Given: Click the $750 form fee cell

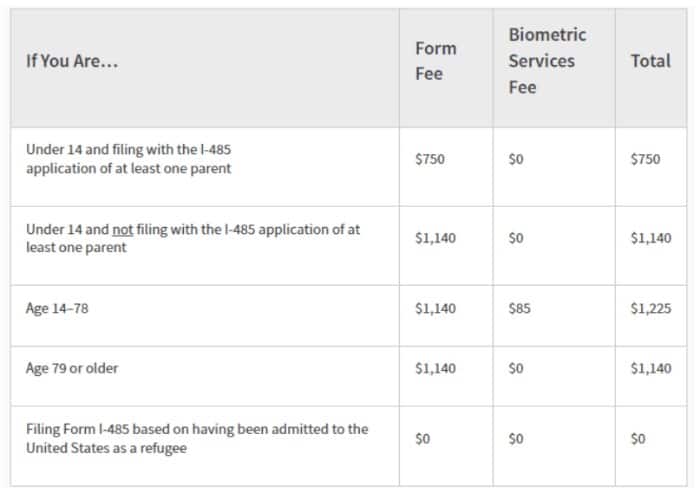Looking at the screenshot, I should [x=430, y=159].
